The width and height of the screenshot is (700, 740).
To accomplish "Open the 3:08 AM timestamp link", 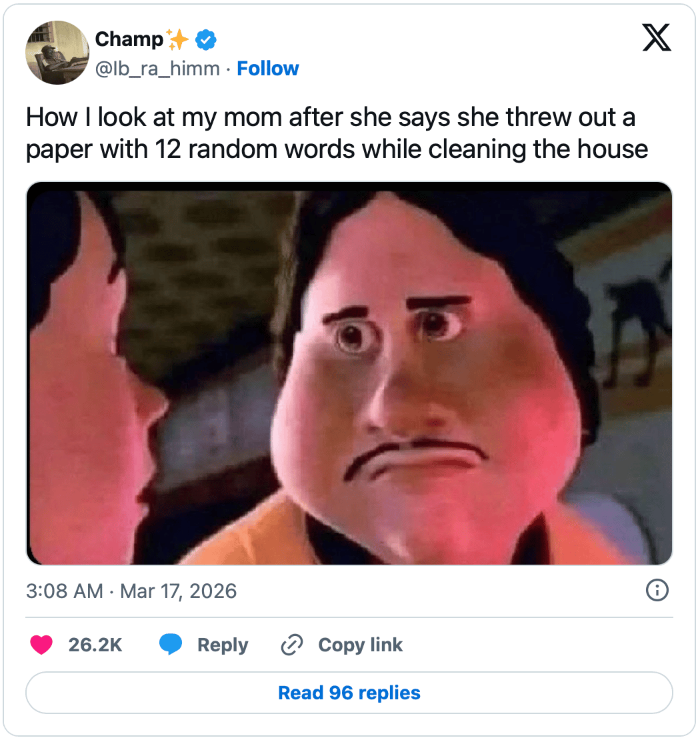I will 64,591.
